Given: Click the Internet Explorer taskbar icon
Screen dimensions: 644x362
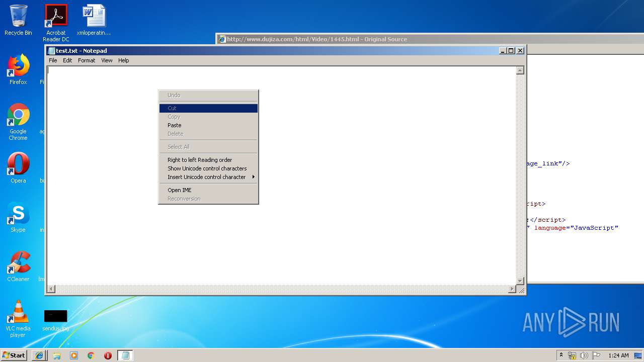Looking at the screenshot, I should pyautogui.click(x=40, y=355).
